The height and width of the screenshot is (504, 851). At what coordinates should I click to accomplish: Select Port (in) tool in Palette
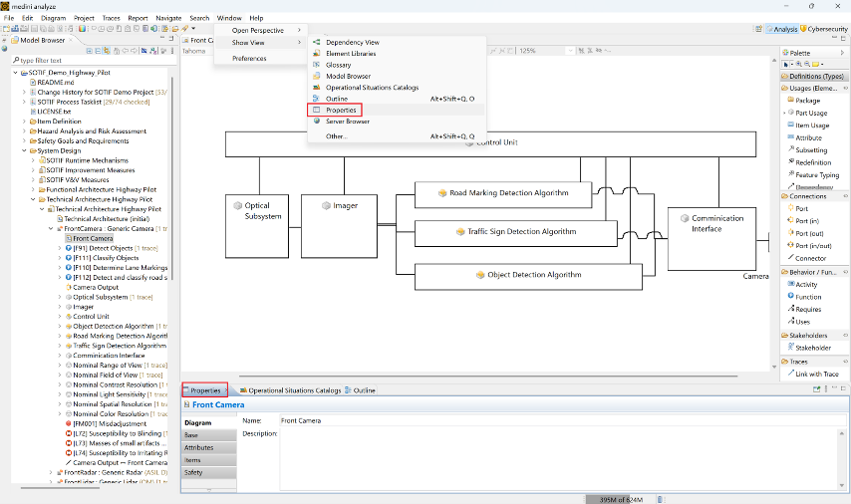[x=803, y=221]
